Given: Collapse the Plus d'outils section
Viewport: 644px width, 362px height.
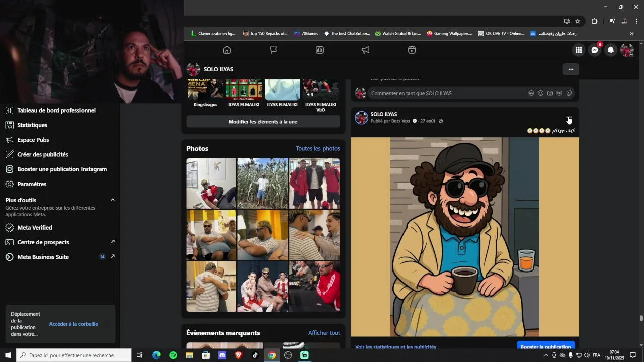Looking at the screenshot, I should pyautogui.click(x=112, y=200).
